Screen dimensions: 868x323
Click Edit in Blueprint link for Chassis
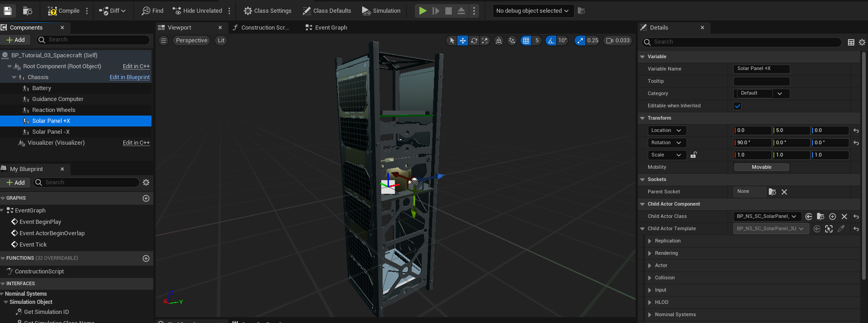[x=129, y=77]
